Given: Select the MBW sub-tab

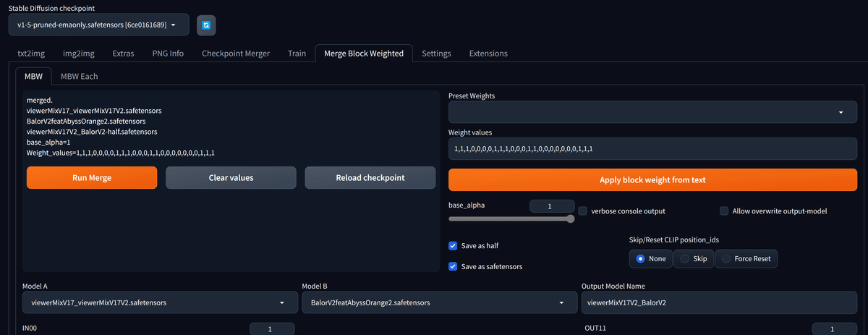Looking at the screenshot, I should coord(33,76).
